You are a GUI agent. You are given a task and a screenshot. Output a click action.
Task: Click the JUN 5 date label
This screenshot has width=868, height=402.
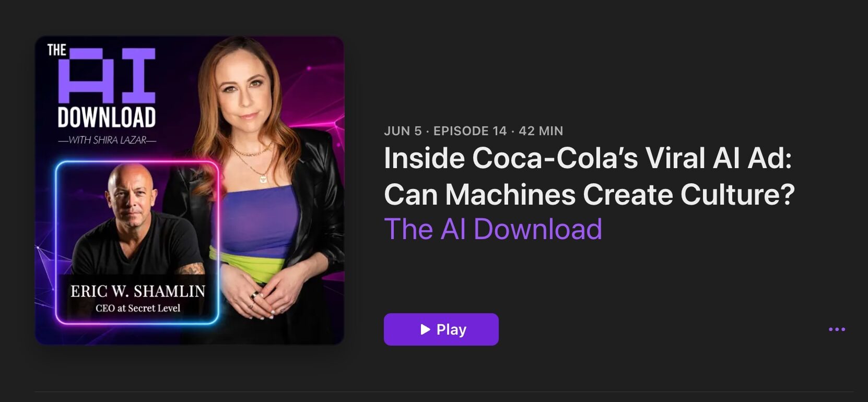(x=403, y=131)
